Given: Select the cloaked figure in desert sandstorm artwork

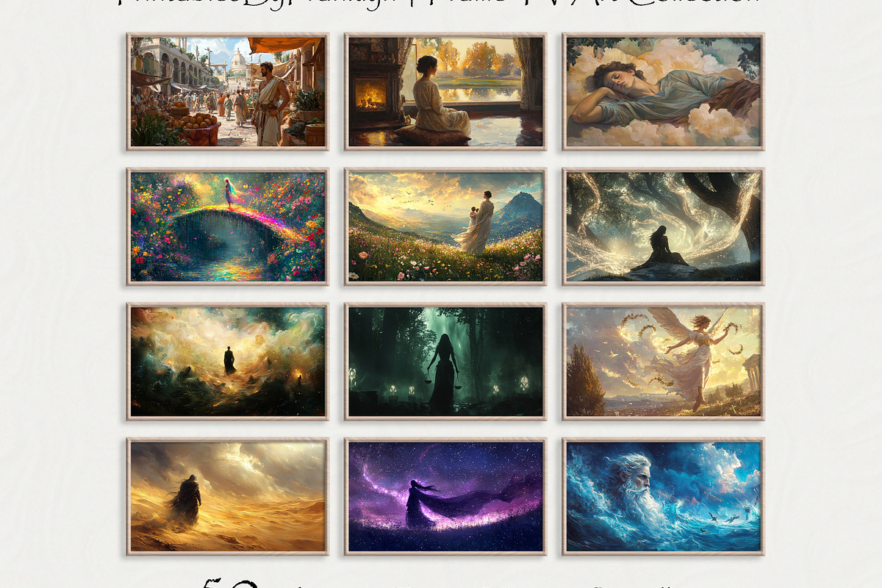Looking at the screenshot, I should 227,497.
